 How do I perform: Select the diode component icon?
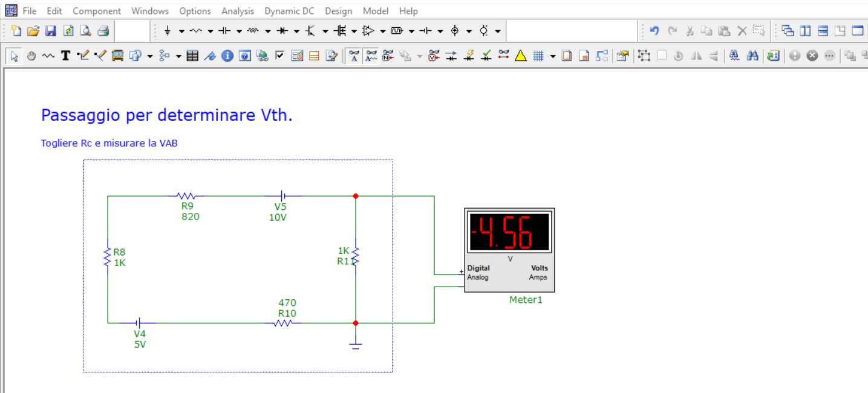tap(282, 31)
